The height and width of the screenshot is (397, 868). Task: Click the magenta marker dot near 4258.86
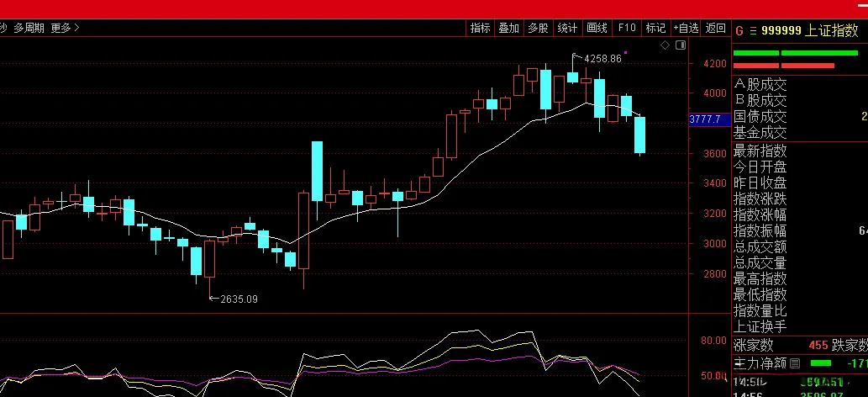(625, 53)
